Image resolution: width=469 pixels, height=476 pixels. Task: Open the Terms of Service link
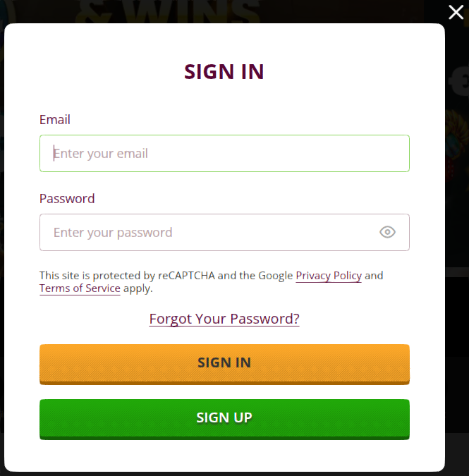click(80, 288)
